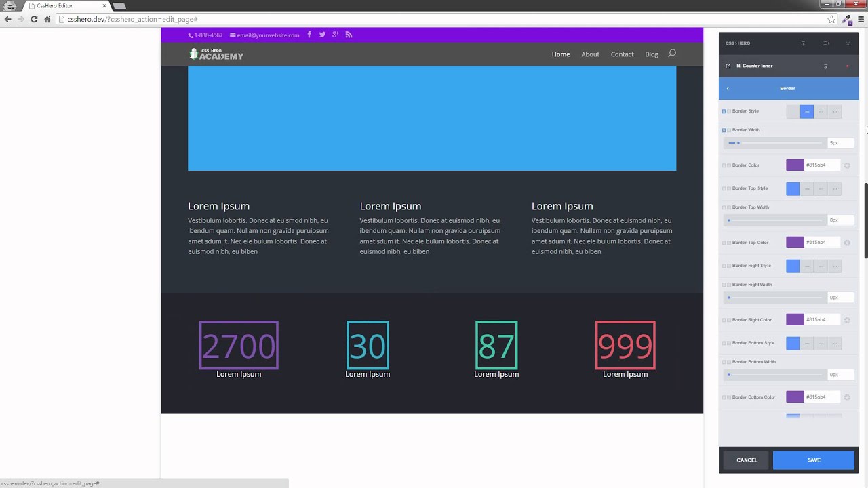Open the Contact menu item

(x=622, y=54)
